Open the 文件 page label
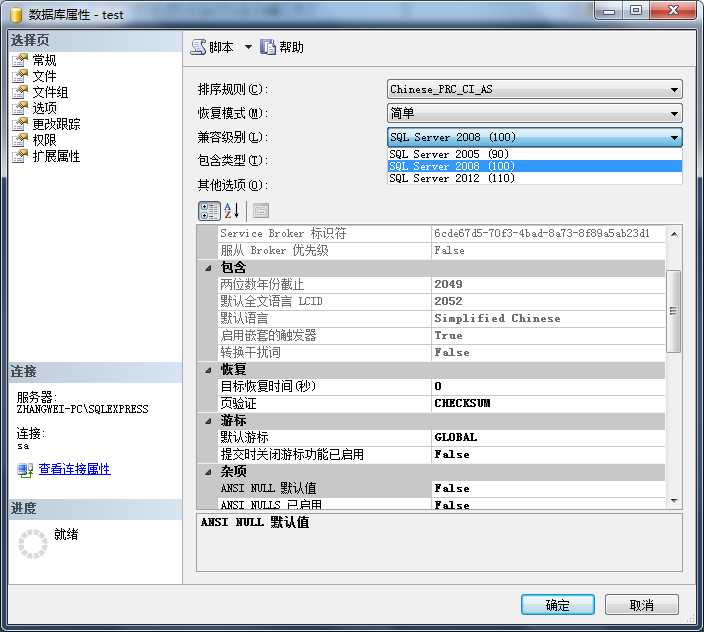 tap(44, 76)
